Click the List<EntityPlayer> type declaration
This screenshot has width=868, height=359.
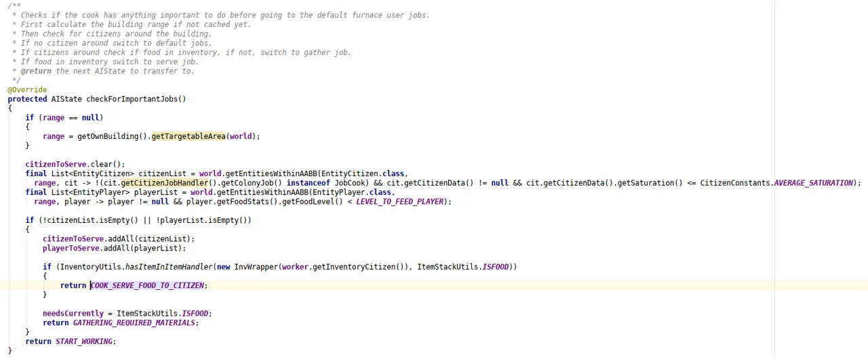coord(90,192)
